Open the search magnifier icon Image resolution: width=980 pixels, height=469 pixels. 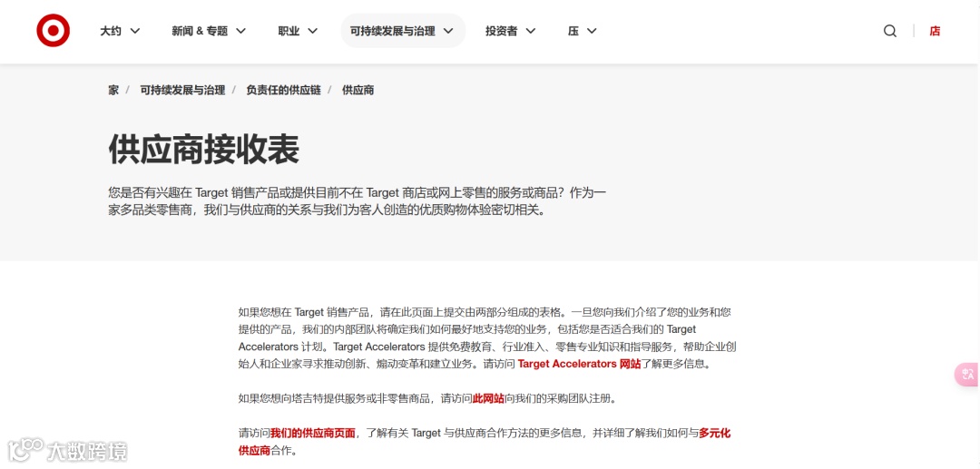coord(890,31)
